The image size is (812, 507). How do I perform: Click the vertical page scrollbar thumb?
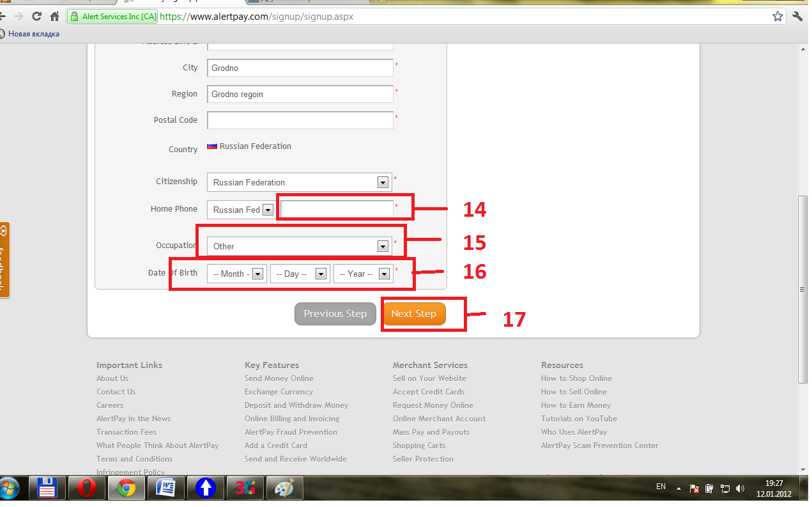pyautogui.click(x=803, y=290)
